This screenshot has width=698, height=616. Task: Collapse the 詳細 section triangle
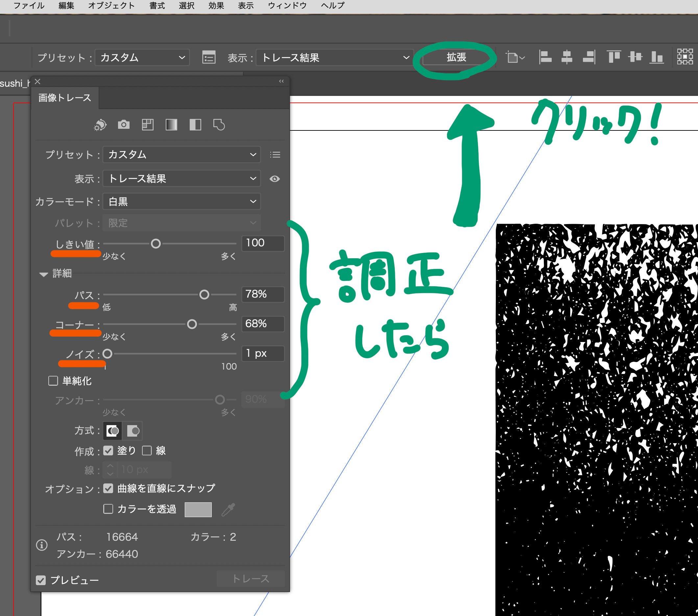[x=43, y=274]
